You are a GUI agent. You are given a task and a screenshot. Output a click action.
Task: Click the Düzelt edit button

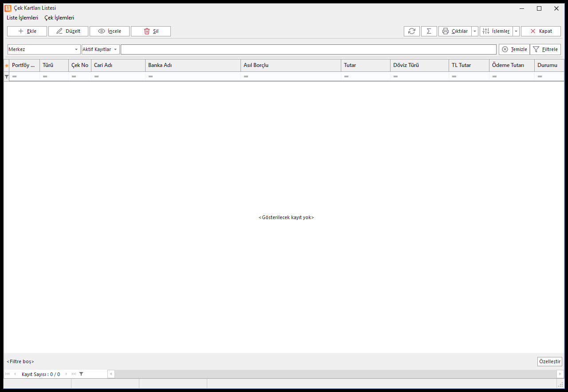(x=68, y=31)
